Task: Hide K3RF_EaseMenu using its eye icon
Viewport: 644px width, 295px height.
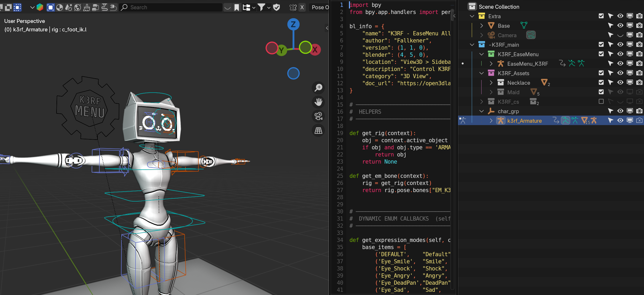Action: 620,54
